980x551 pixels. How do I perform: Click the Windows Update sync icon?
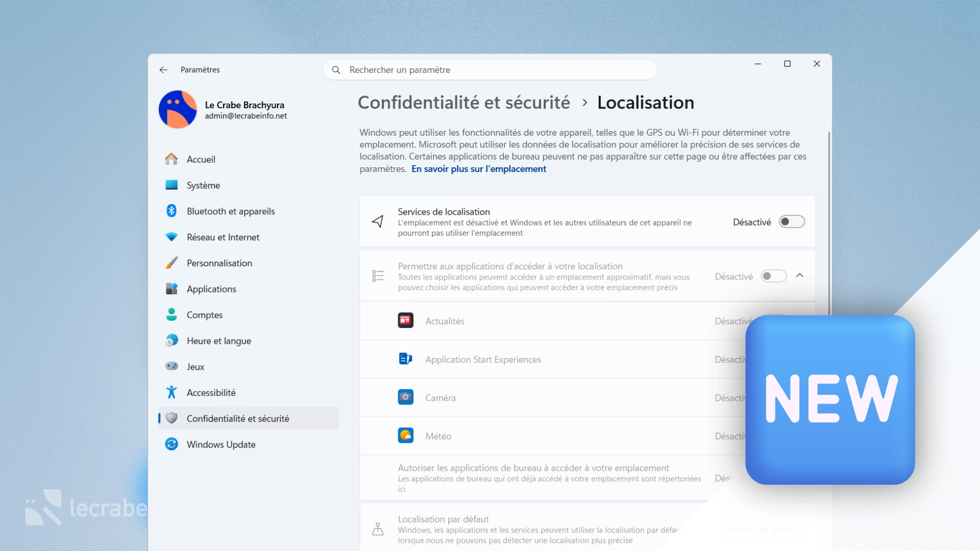[171, 444]
